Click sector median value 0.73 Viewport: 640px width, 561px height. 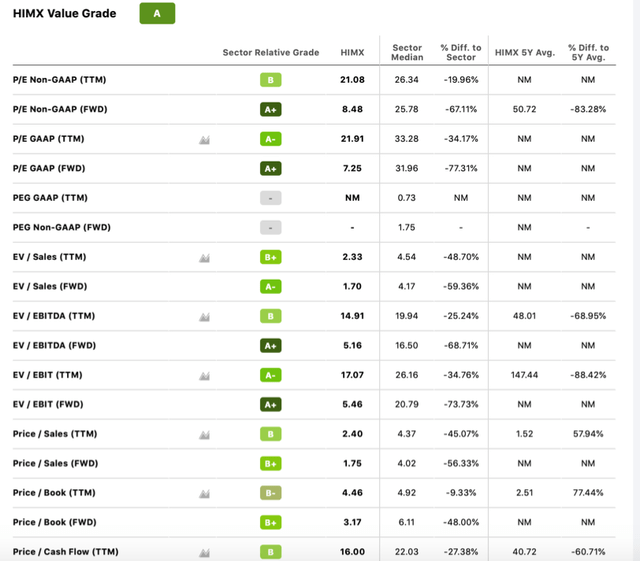[407, 198]
